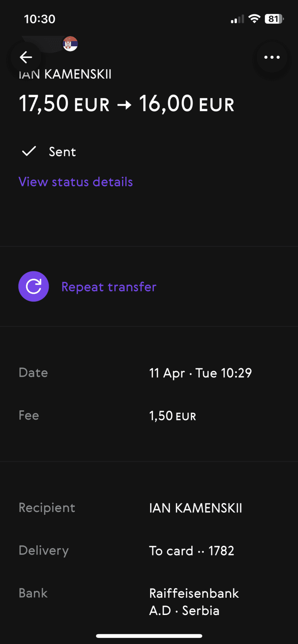Tap the IAN KAMENSKII header name
This screenshot has width=298, height=644.
click(65, 74)
